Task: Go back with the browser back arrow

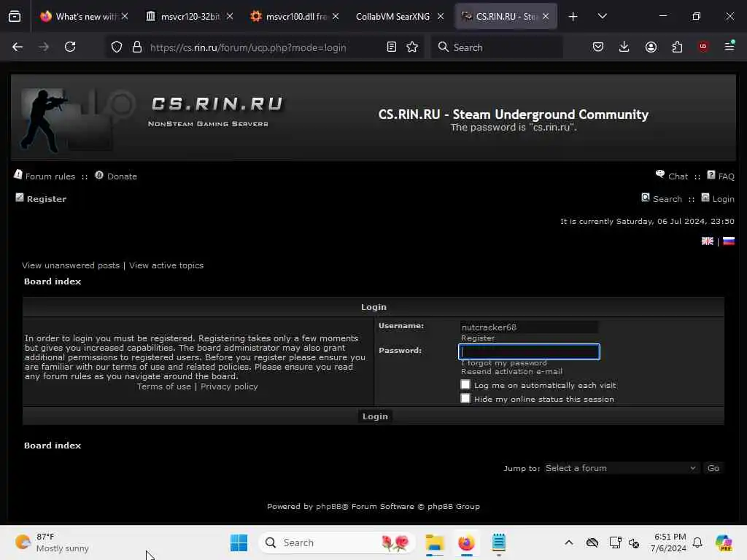Action: 18,47
